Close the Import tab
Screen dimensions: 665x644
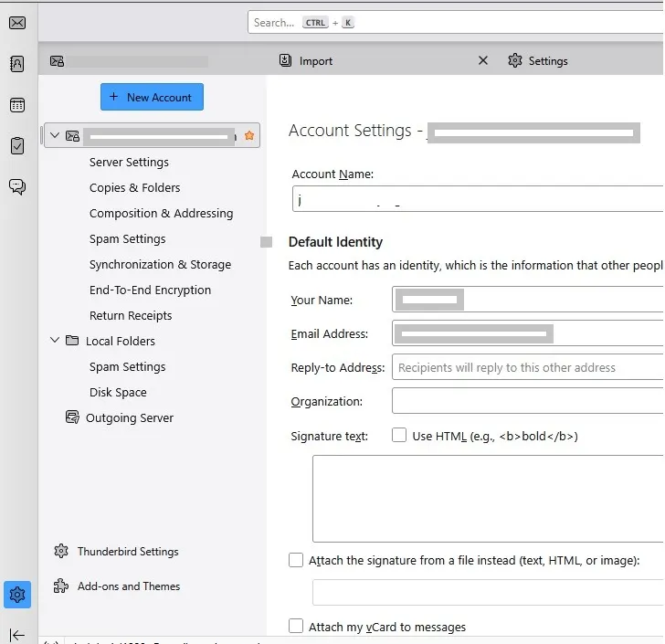click(x=482, y=60)
